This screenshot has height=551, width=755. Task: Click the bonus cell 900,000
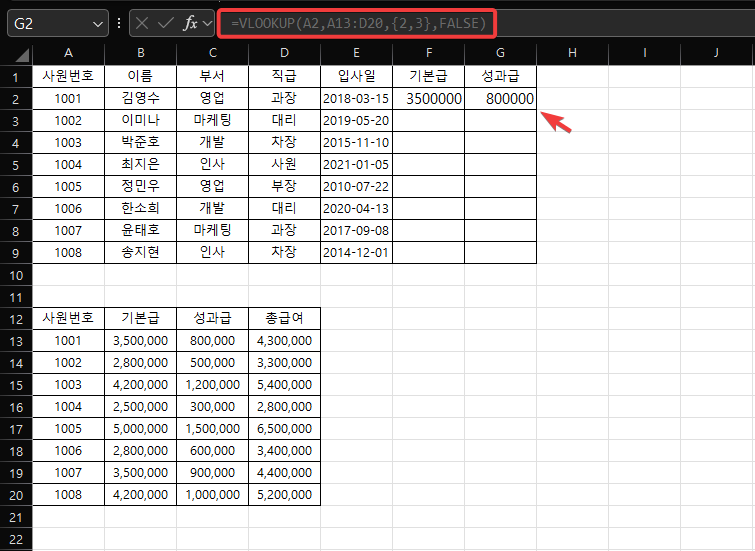(x=212, y=472)
